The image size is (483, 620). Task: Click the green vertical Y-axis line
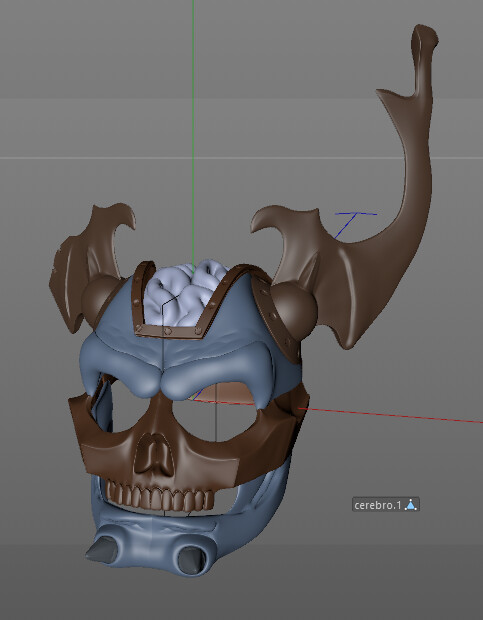193,119
